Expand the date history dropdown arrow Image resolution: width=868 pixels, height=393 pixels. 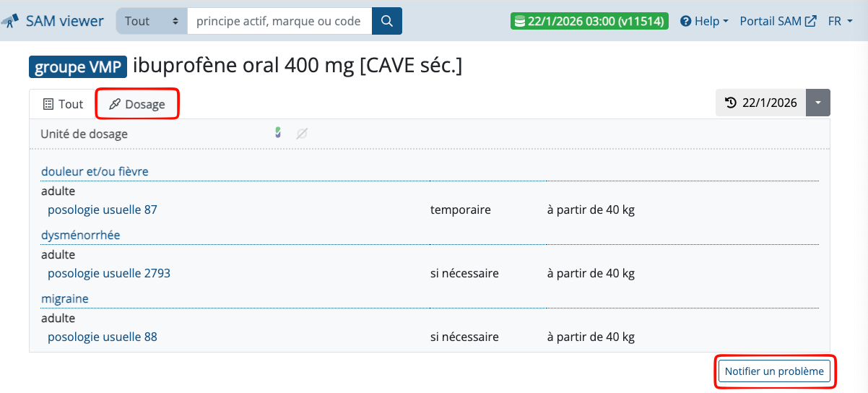coord(818,103)
